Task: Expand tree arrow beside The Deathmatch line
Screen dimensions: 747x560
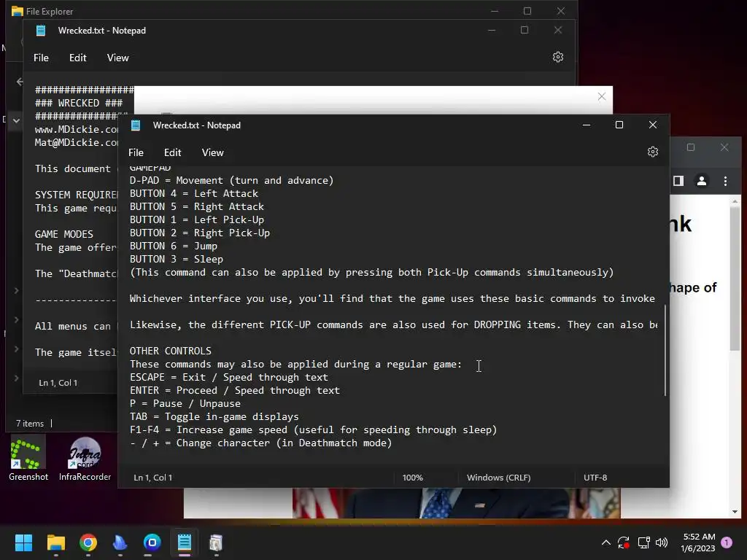Action: [16, 290]
